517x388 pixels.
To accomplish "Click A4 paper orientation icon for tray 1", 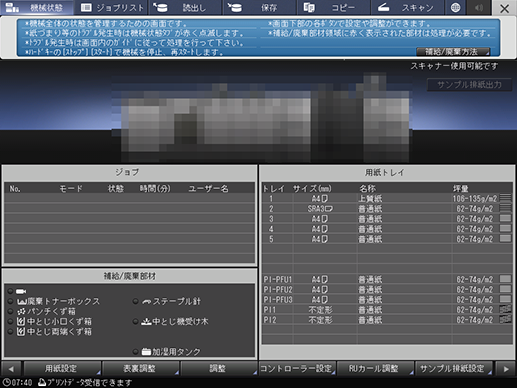I will click(325, 199).
